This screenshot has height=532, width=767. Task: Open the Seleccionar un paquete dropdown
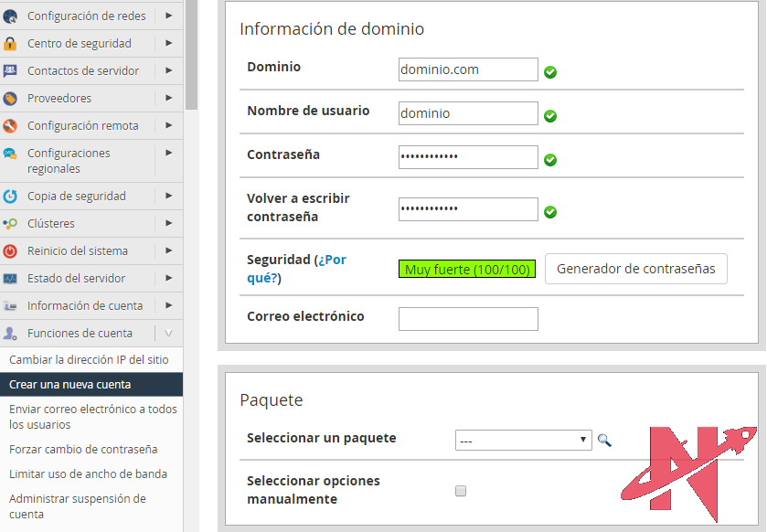[x=523, y=441]
